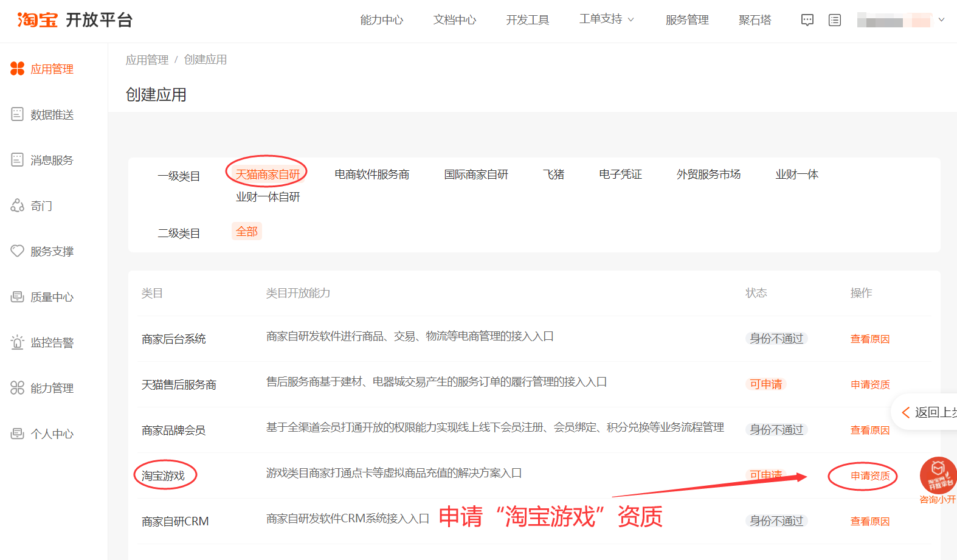
Task: Open the list document icon in header
Action: pyautogui.click(x=835, y=20)
